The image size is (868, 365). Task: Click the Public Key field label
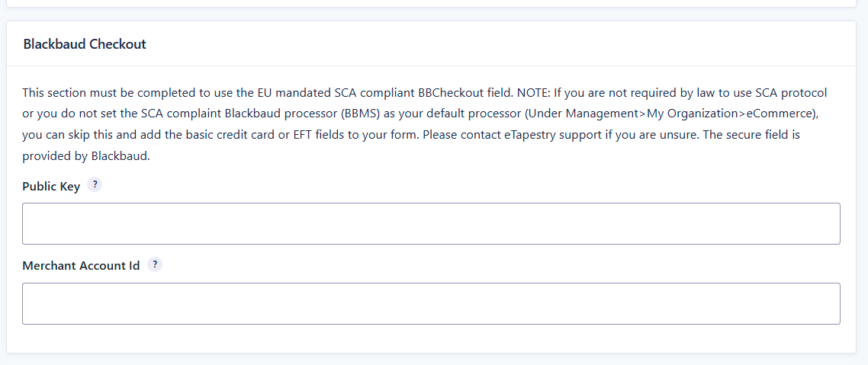[x=51, y=187]
